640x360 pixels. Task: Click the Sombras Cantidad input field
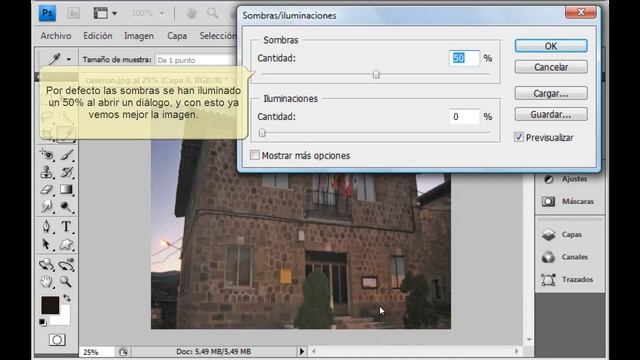pyautogui.click(x=464, y=58)
